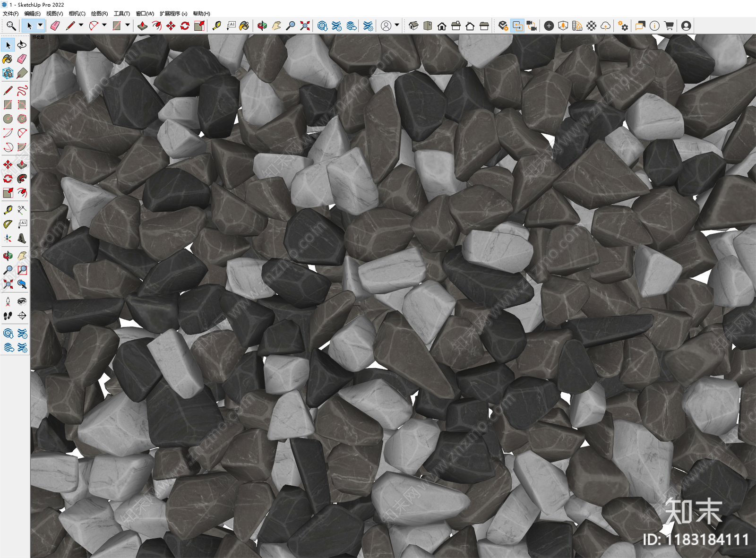Viewport: 756px width, 558px height.
Task: Expand the Line tool dropdown arrow
Action: click(x=81, y=26)
